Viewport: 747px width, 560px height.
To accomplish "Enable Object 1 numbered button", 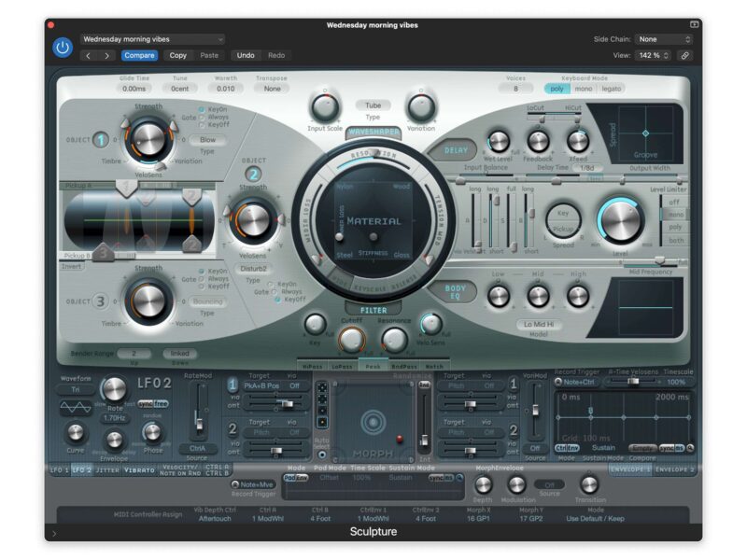I will pyautogui.click(x=101, y=141).
